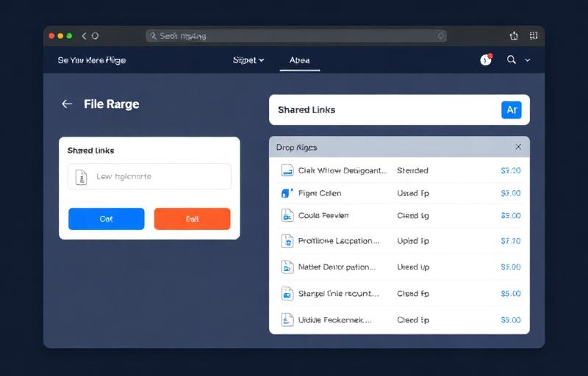Screen dimensions: 588x376
Task: Click the Se You Kere Plige logo text
Action: click(x=92, y=60)
